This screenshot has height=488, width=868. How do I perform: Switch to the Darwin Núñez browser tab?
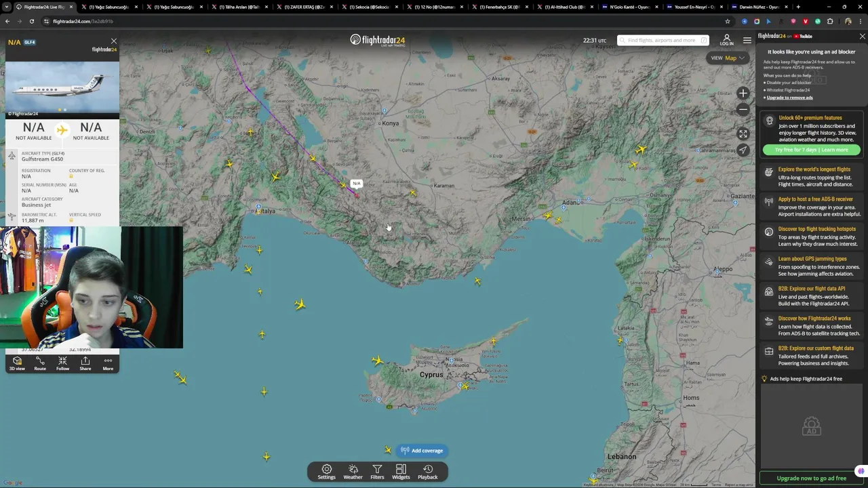click(759, 7)
